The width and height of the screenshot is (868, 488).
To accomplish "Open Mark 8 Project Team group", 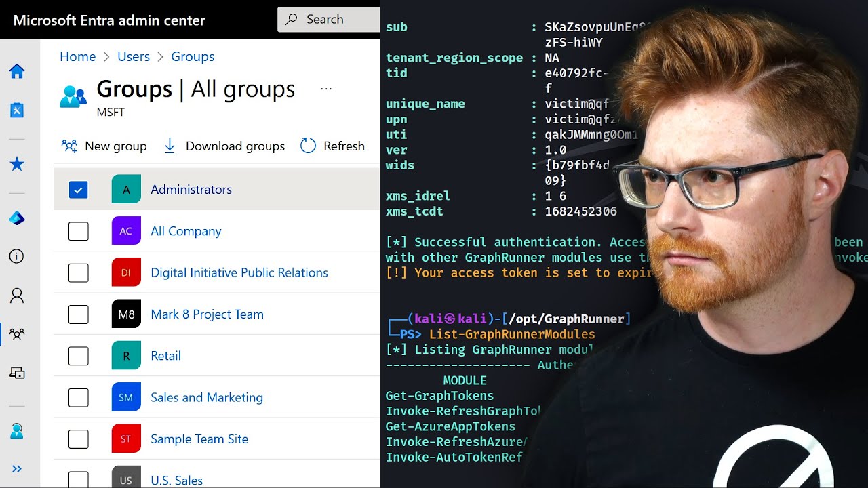I will click(207, 314).
